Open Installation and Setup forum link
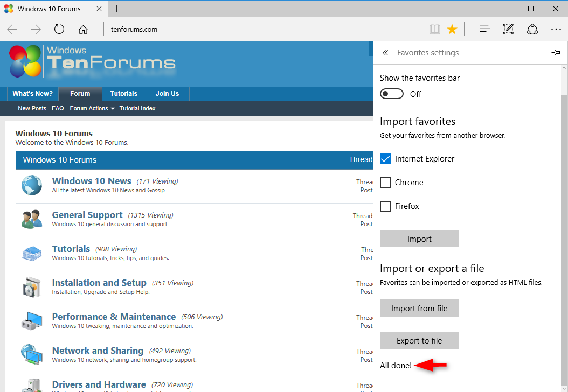The image size is (568, 392). click(99, 283)
